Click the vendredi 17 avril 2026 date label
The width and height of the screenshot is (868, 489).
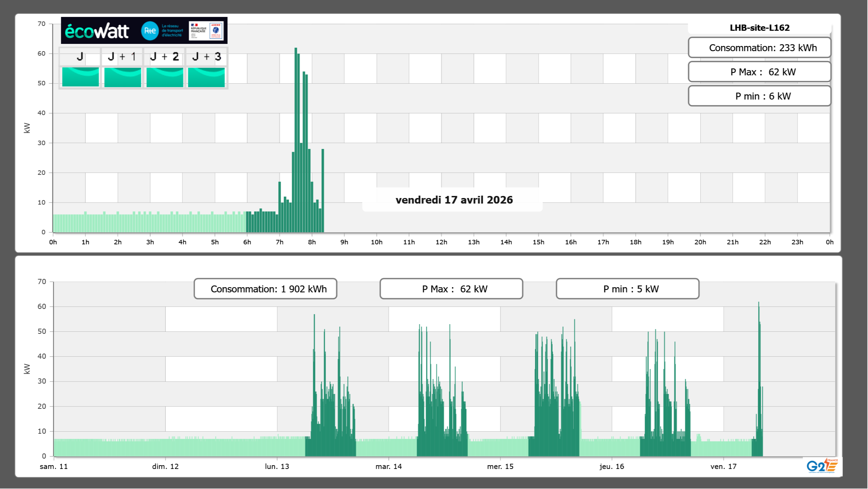click(454, 200)
